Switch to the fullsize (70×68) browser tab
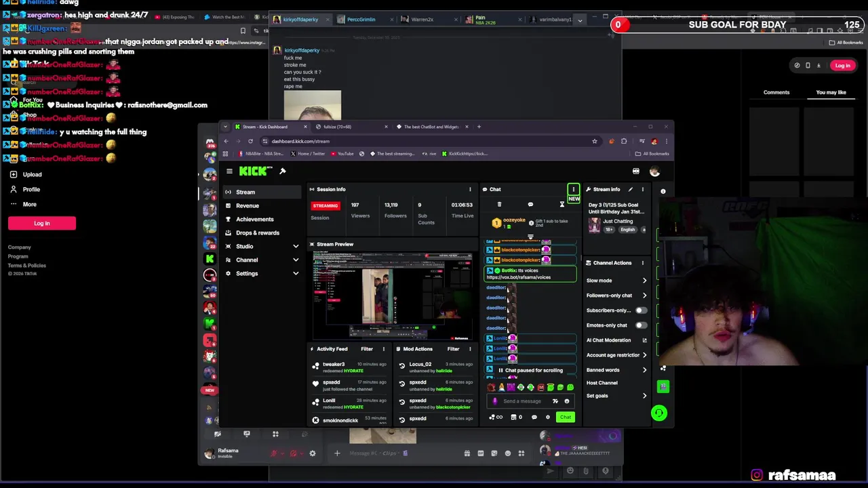 click(x=351, y=127)
